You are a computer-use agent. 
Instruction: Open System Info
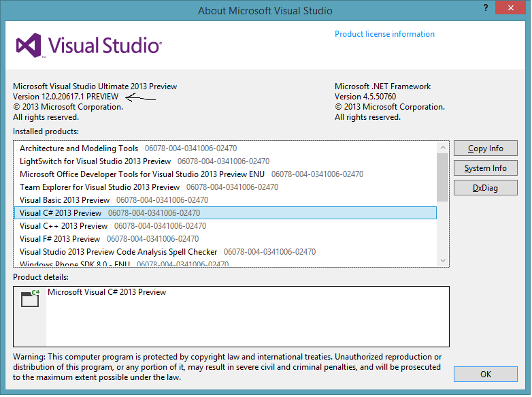[x=486, y=168]
